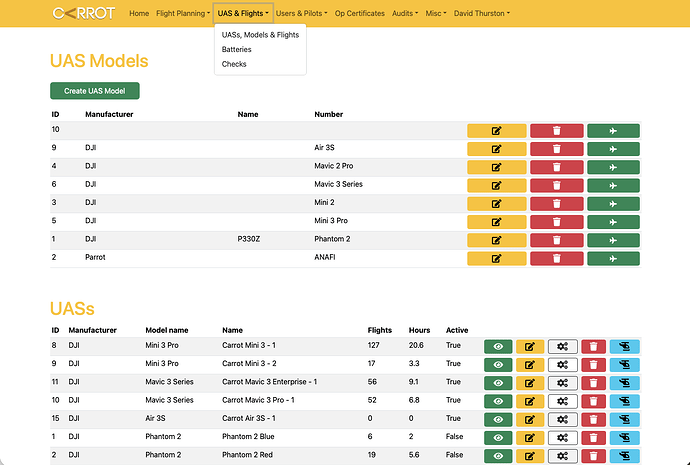Open gears settings for Carrot Mini 3 - 1
The height and width of the screenshot is (465, 690).
tap(562, 347)
